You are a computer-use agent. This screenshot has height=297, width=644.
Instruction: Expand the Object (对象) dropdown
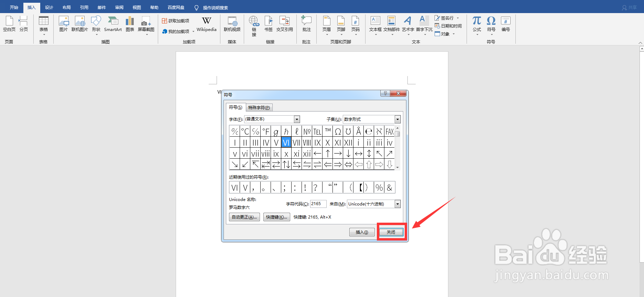454,34
